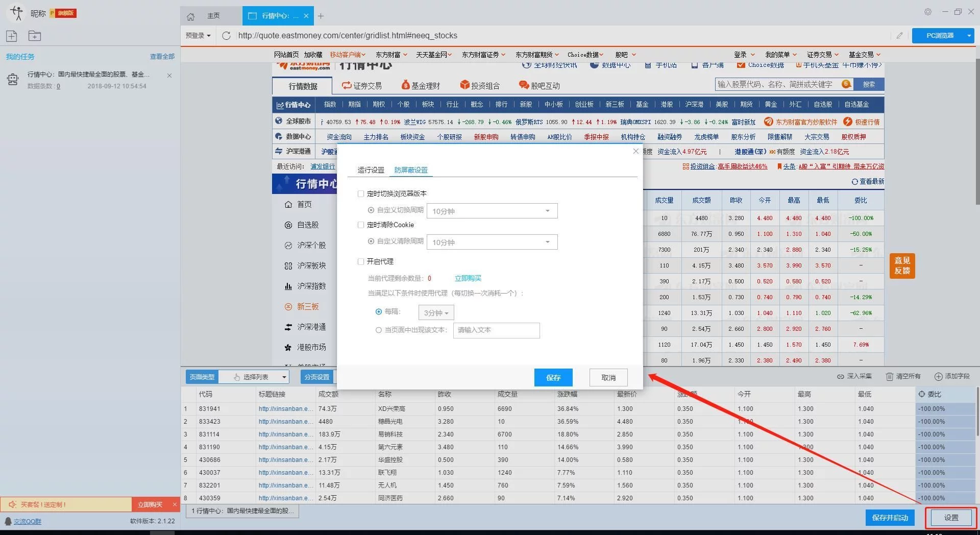This screenshot has width=980, height=535.
Task: Click the 交流QQ群 link
Action: pos(28,521)
